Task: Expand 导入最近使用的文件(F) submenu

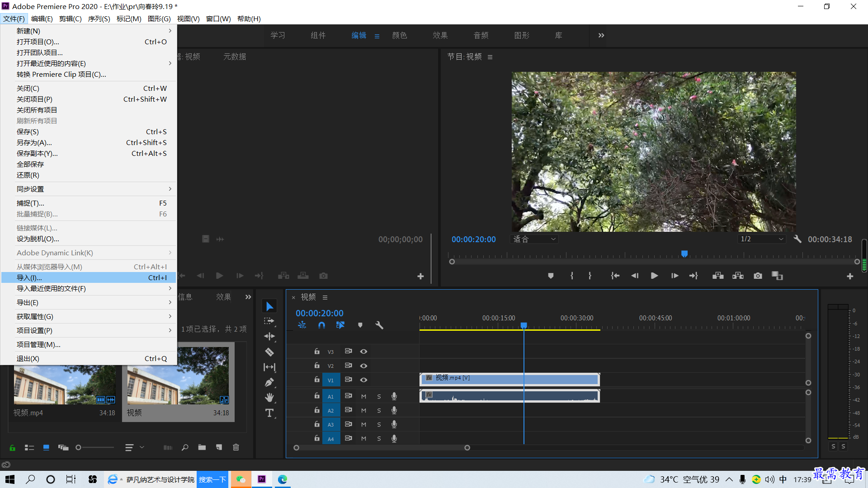Action: (x=89, y=288)
